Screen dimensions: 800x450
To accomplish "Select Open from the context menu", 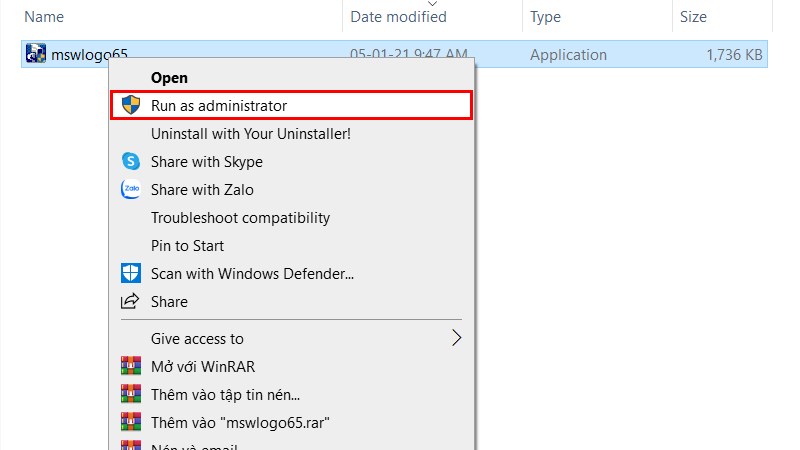I will click(x=169, y=77).
